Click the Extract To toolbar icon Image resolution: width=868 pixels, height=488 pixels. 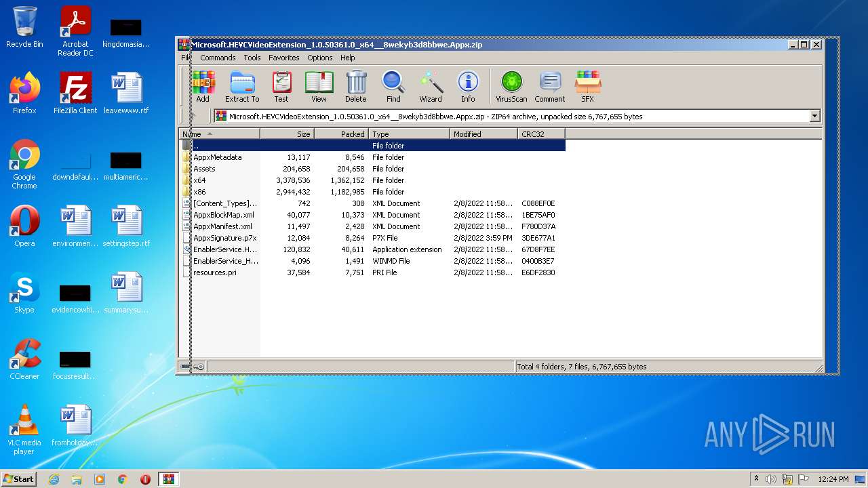click(x=242, y=87)
